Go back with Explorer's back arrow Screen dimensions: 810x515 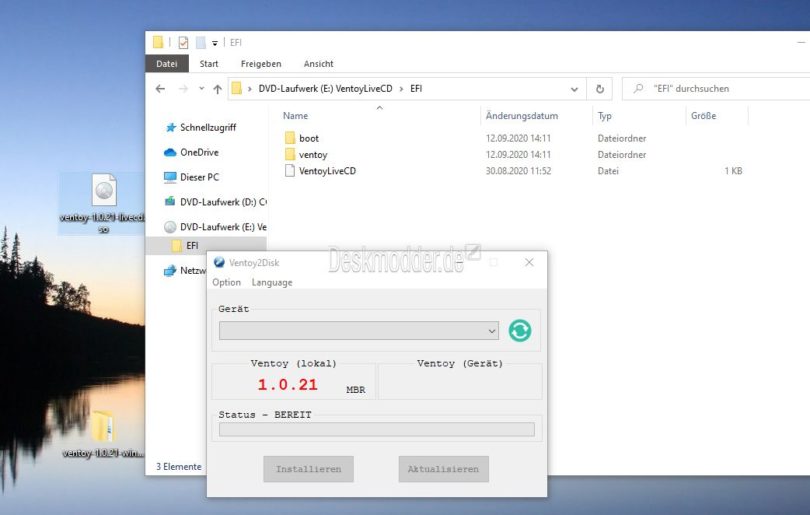point(161,89)
